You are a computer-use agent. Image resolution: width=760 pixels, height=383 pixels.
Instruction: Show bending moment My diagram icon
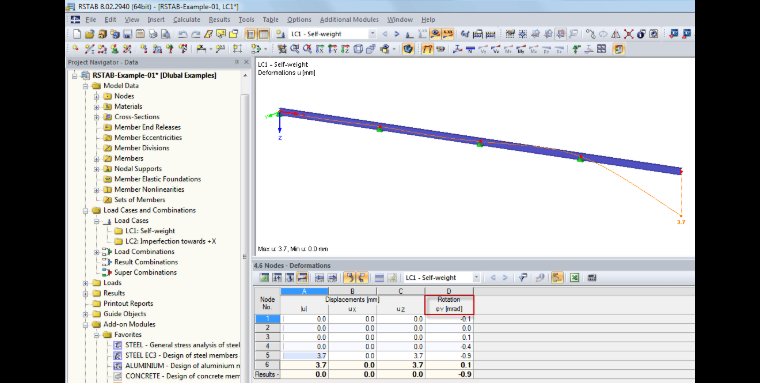[521, 49]
